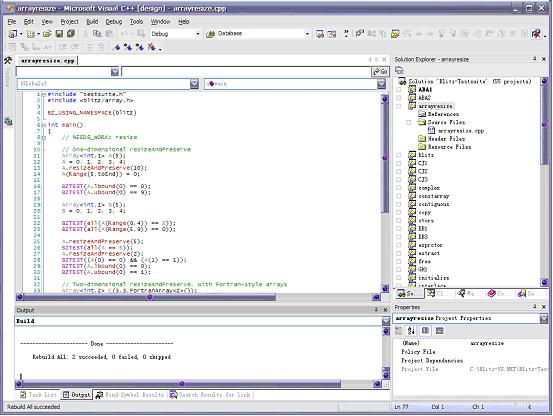The width and height of the screenshot is (553, 416).
Task: Open the Tools menu
Action: click(136, 22)
